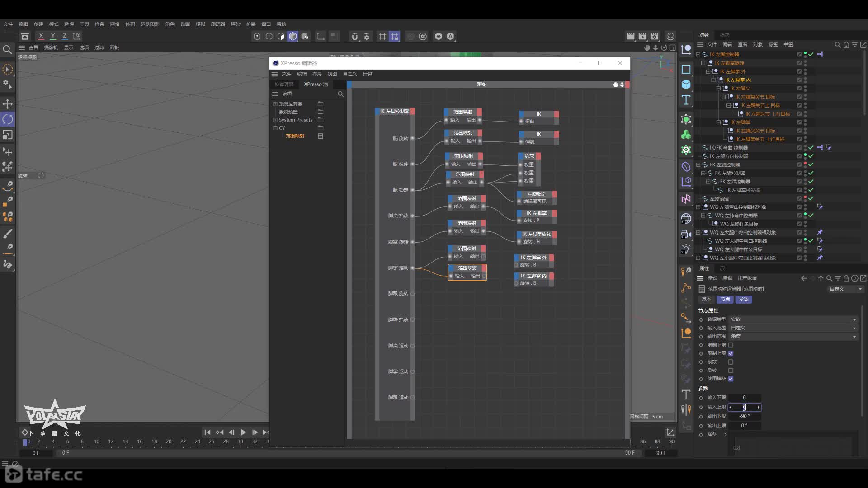The width and height of the screenshot is (868, 488).
Task: Search inside XPresso pool
Action: (x=340, y=94)
